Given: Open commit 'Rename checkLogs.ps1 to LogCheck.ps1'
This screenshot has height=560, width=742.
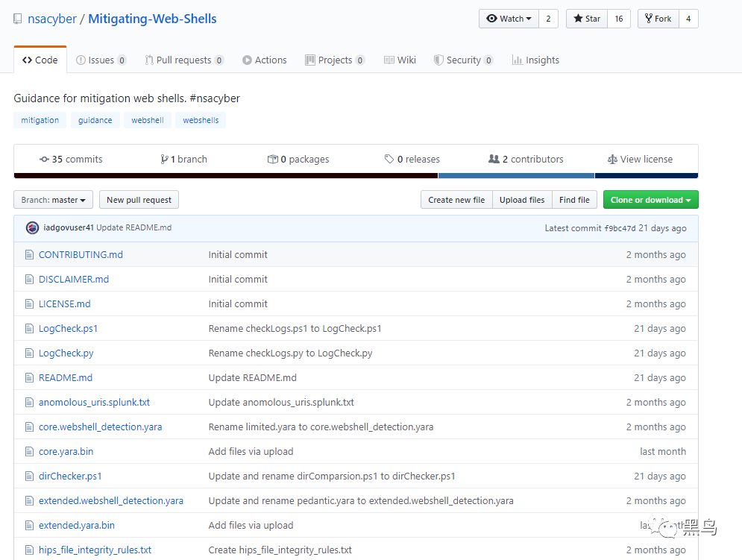Looking at the screenshot, I should point(295,329).
